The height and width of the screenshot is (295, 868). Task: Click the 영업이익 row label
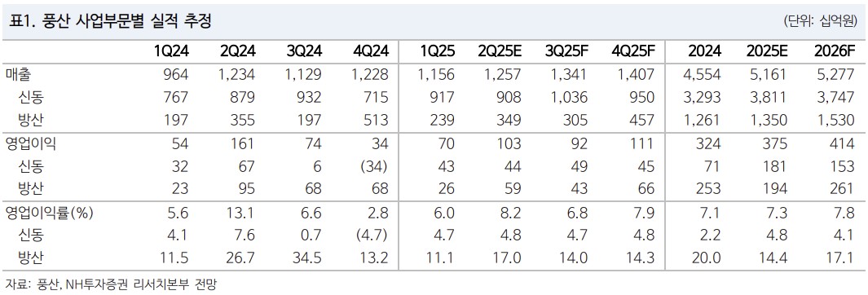(x=31, y=144)
